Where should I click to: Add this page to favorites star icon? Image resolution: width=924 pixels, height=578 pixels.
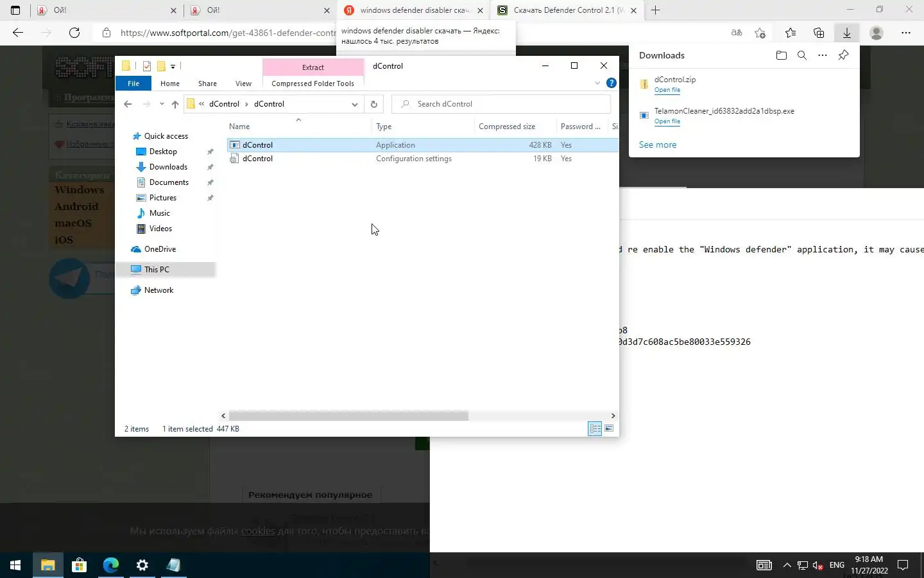[760, 33]
